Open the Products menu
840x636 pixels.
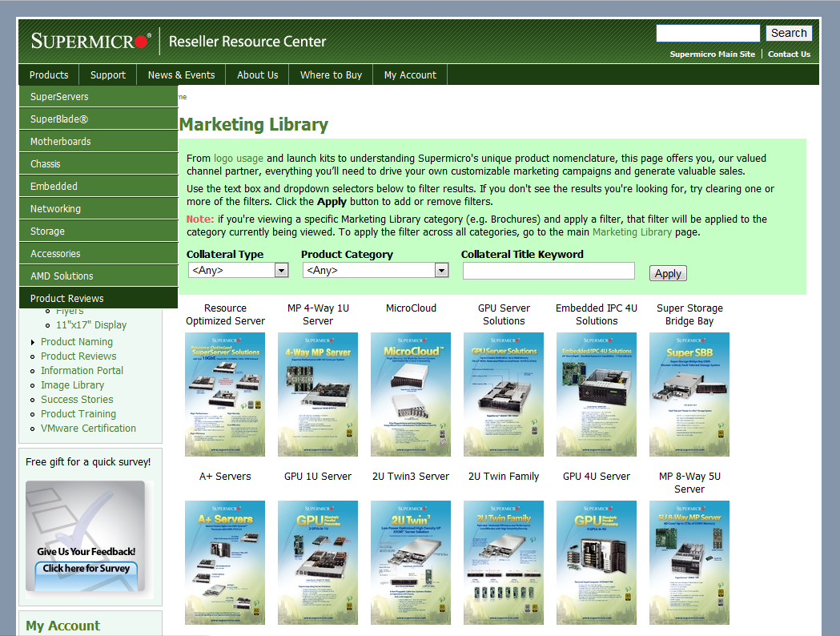[x=49, y=75]
